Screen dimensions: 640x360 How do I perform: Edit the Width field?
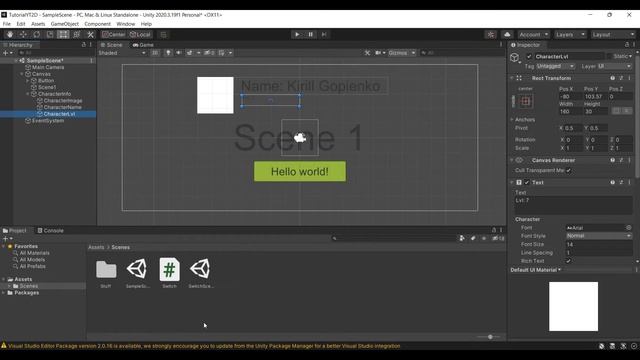point(570,111)
